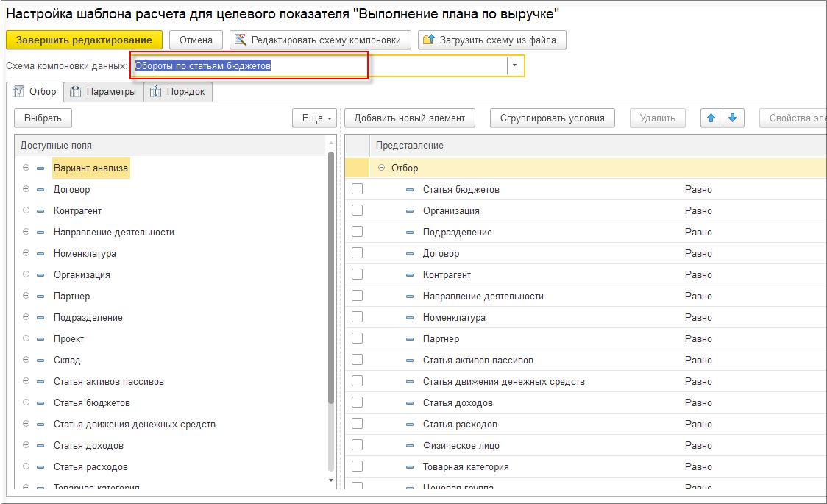Open the Схема компоновки данных dropdown arrow
Image resolution: width=827 pixels, height=504 pixels.
click(x=515, y=66)
